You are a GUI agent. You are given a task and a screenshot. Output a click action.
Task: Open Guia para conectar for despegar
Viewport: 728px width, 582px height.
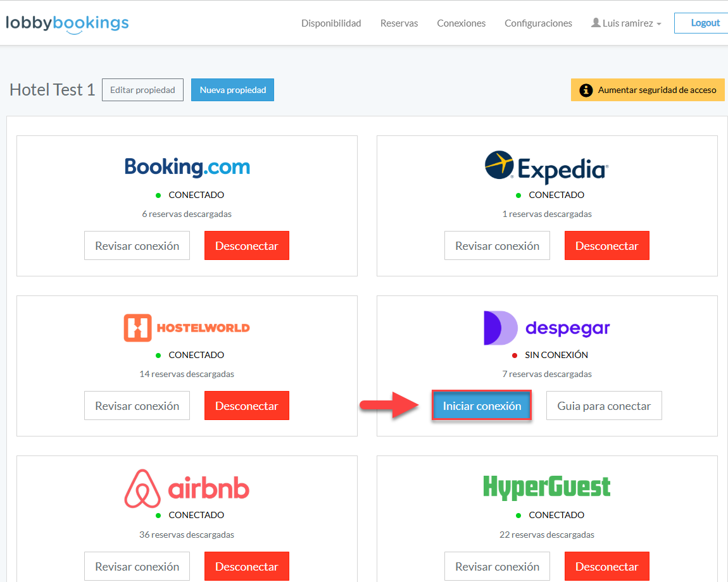[x=604, y=406]
